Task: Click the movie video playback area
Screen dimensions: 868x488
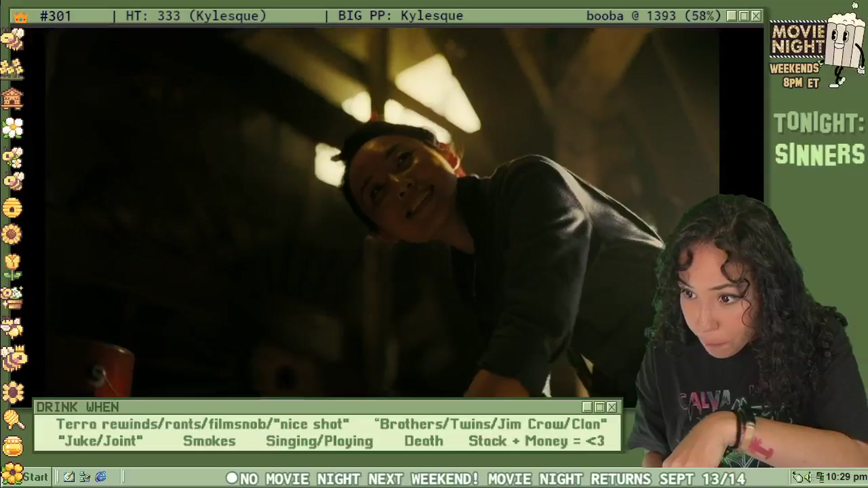Action: (382, 212)
